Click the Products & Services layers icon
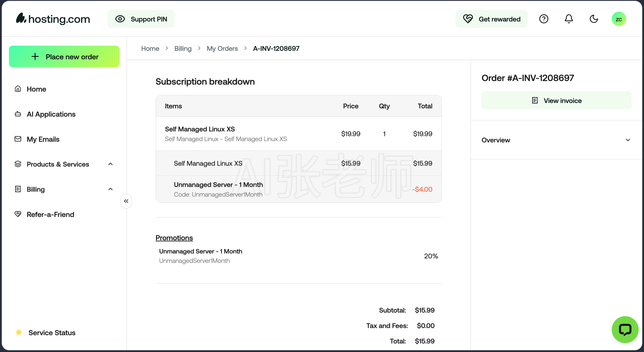 pyautogui.click(x=18, y=164)
